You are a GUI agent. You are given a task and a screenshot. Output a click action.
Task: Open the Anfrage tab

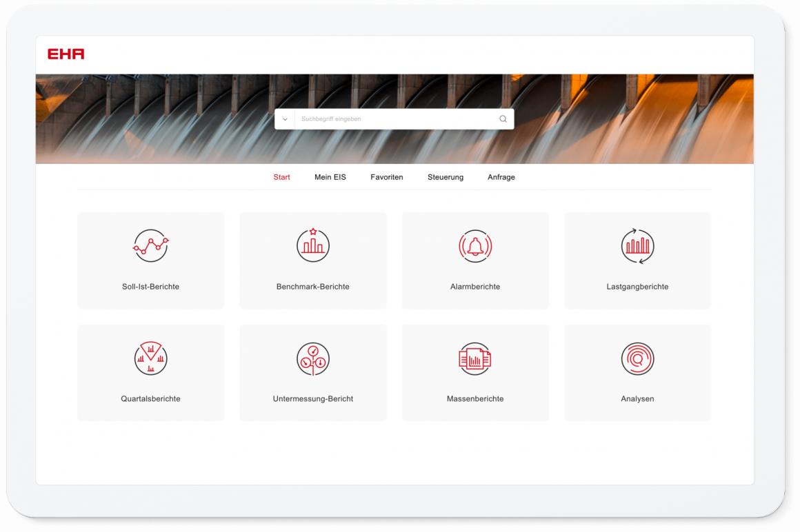click(x=501, y=177)
